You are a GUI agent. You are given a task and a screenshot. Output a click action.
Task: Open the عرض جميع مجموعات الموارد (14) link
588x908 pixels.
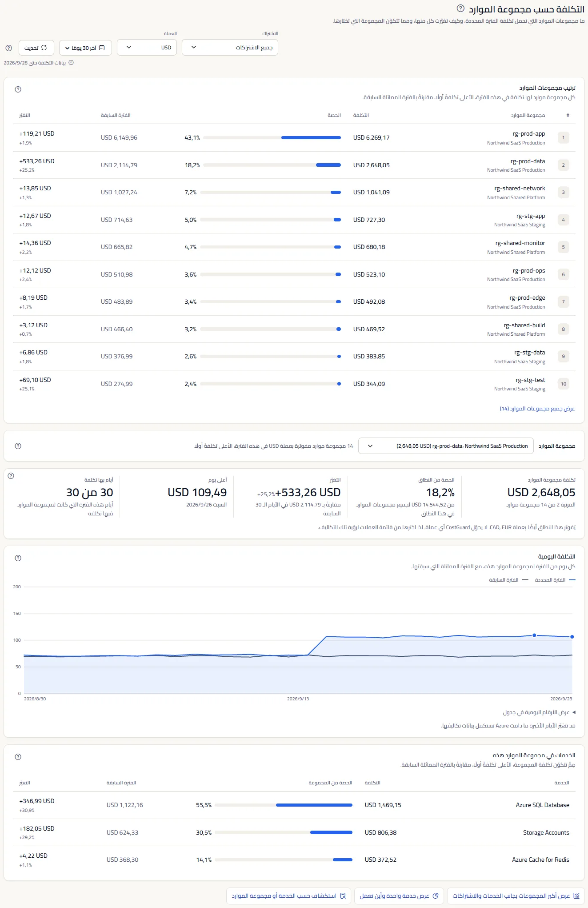point(537,409)
